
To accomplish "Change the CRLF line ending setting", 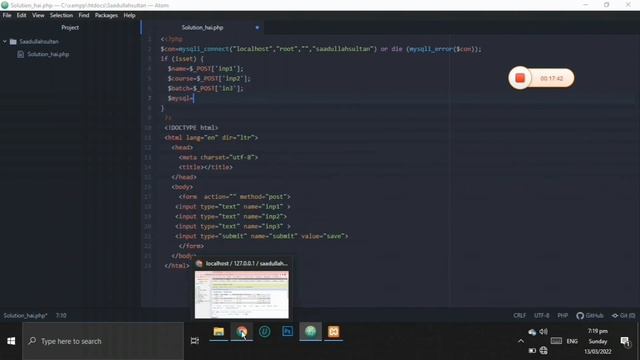I will 520,316.
